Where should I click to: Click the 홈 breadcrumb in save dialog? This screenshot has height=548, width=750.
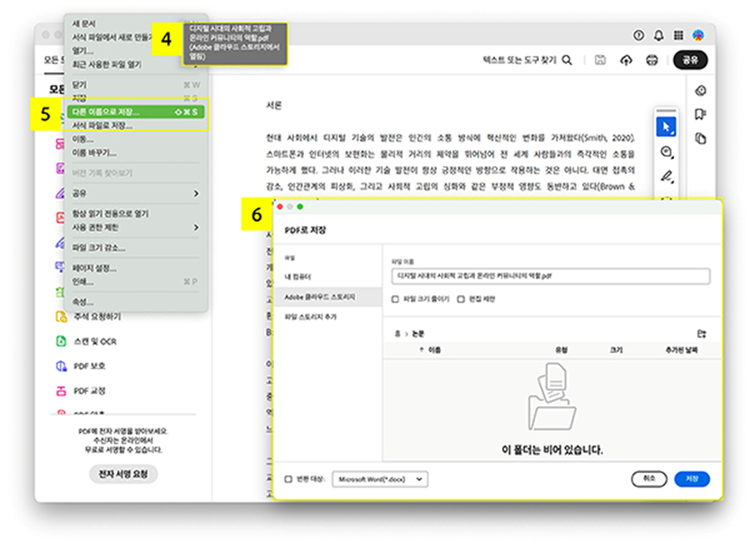pyautogui.click(x=397, y=334)
